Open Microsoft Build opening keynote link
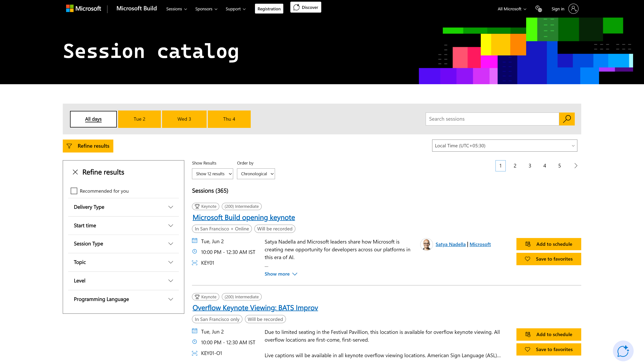 tap(243, 217)
